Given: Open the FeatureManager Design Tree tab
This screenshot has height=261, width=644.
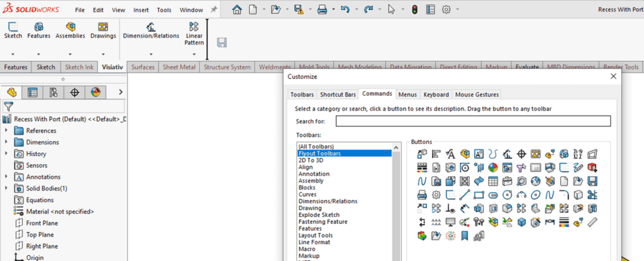Looking at the screenshot, I should pos(12,92).
